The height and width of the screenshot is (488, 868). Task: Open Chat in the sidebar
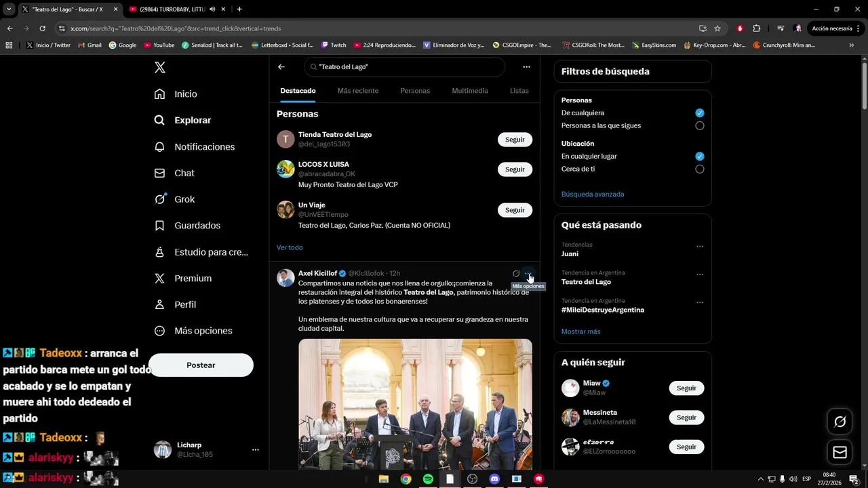tap(174, 173)
